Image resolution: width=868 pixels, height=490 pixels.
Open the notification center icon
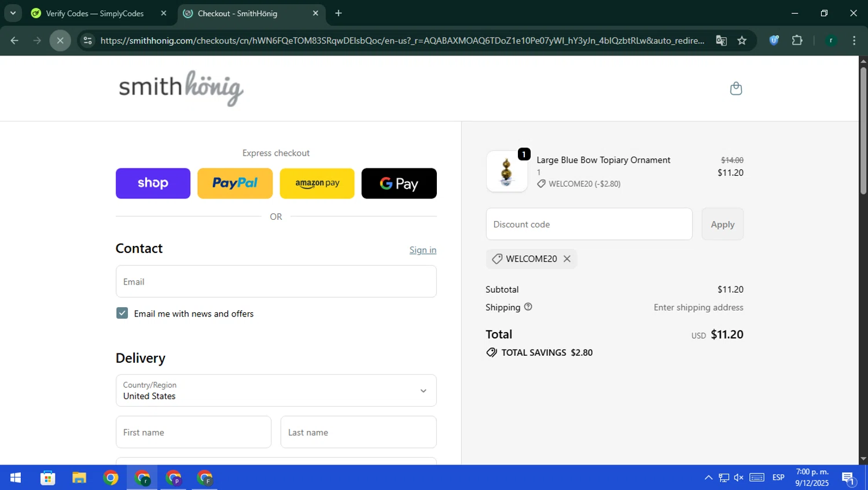(x=849, y=478)
